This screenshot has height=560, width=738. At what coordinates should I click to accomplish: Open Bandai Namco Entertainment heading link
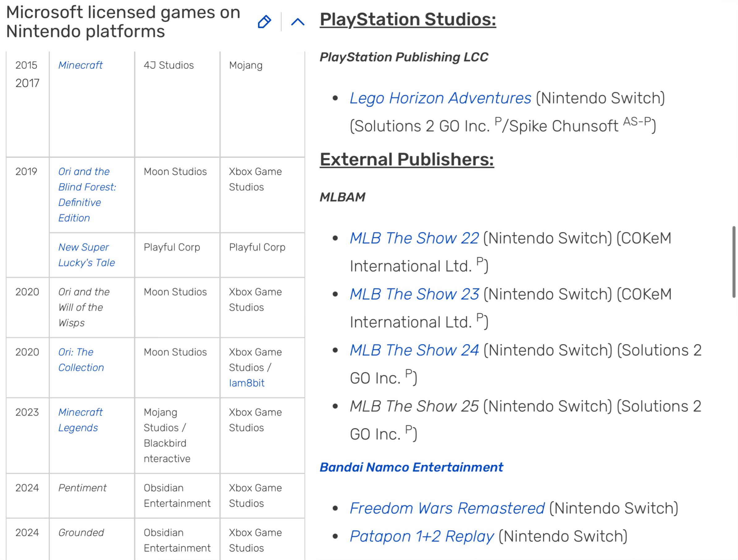tap(411, 467)
